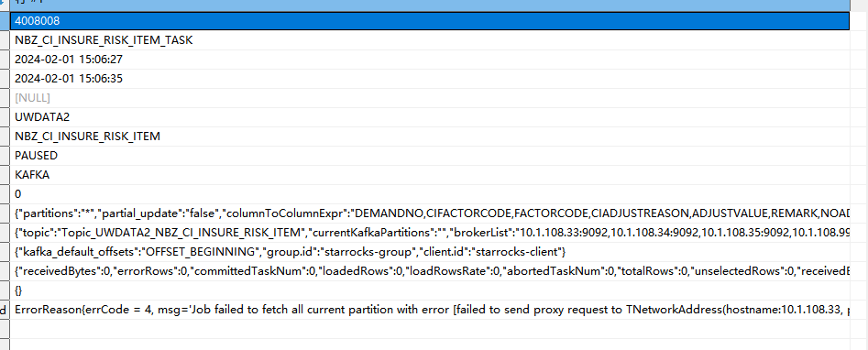The height and width of the screenshot is (350, 868).
Task: Select the cell containing 4008008
Action: [430, 21]
